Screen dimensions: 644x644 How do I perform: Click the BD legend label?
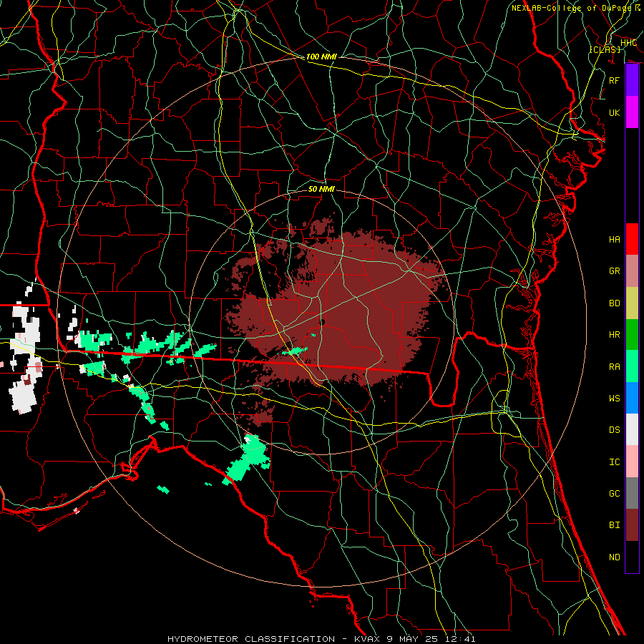click(614, 303)
